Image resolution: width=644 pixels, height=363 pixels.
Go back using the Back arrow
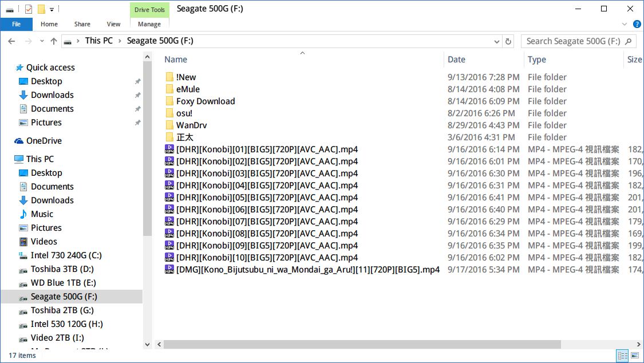pyautogui.click(x=11, y=41)
